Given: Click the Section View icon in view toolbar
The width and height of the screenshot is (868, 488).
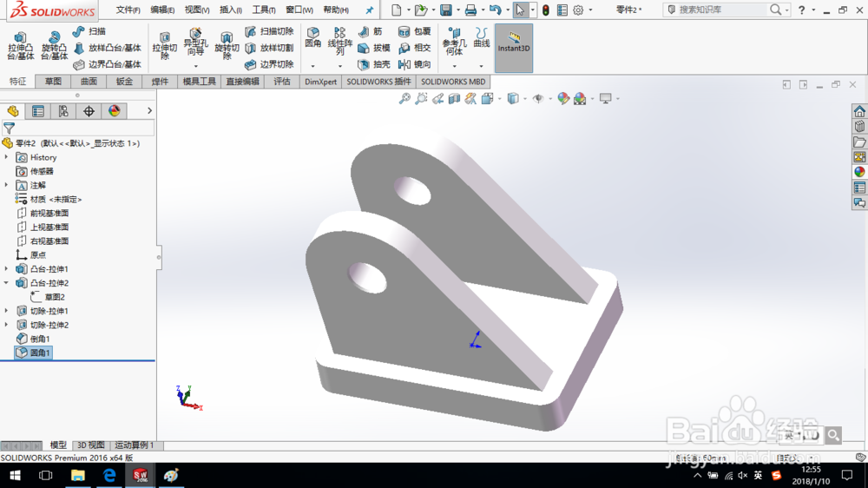Looking at the screenshot, I should point(454,99).
